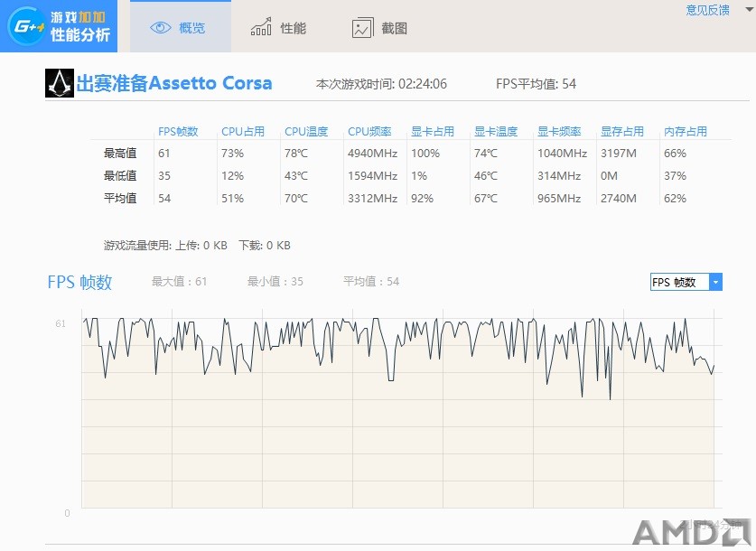Click the 3312MHz average CPU frequency value
This screenshot has width=756, height=551.
click(373, 198)
